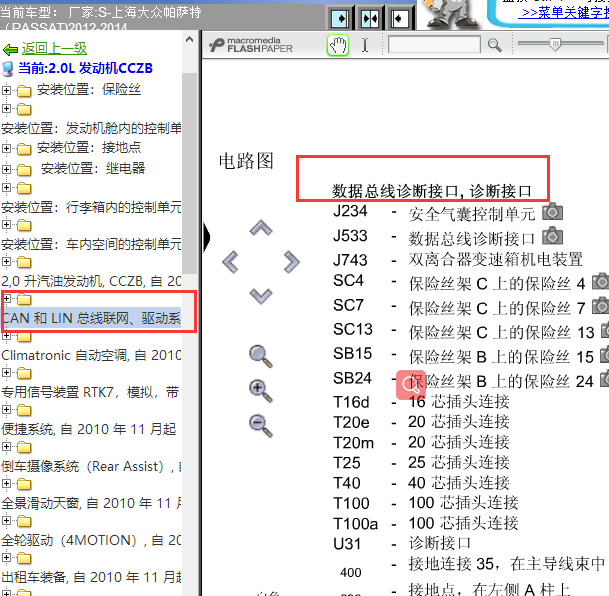
Task: Select 安装位置：继电器 tree item
Action: (x=93, y=169)
